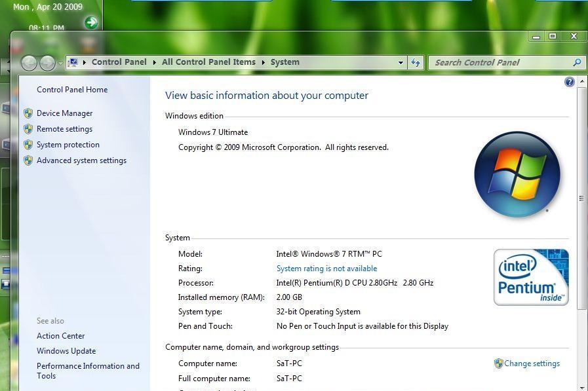
Task: Expand arrow after Control Panel breadcrumb
Action: coord(155,62)
